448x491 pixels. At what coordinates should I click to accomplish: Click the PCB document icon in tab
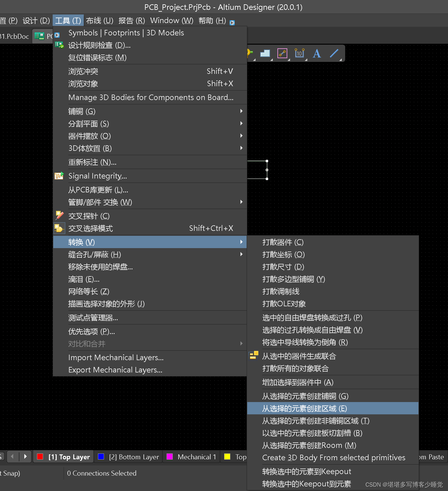(x=39, y=36)
